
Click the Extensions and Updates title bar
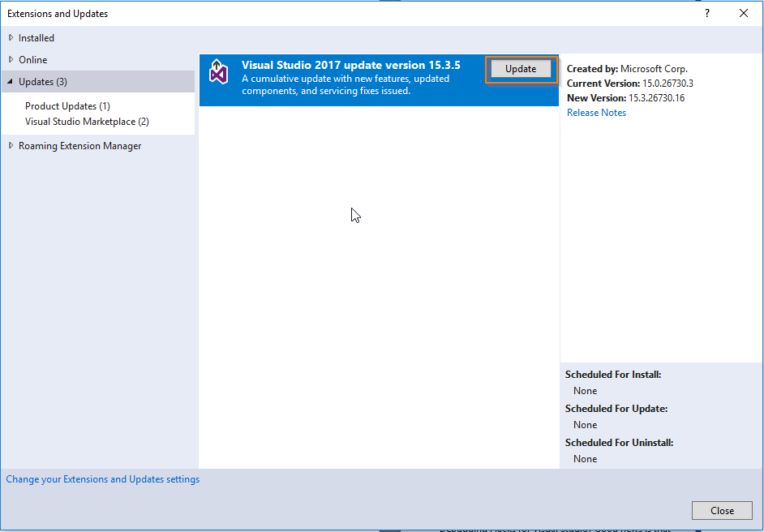click(x=57, y=13)
